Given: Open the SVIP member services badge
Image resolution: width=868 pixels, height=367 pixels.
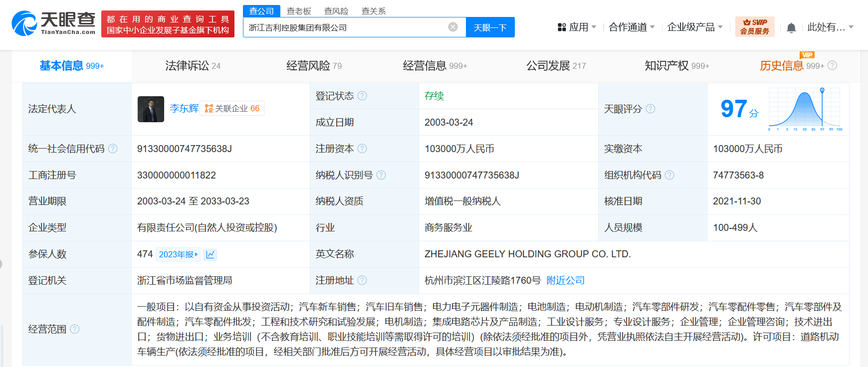Looking at the screenshot, I should tap(754, 27).
